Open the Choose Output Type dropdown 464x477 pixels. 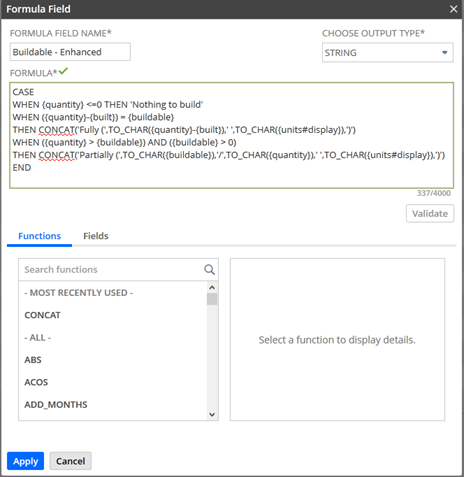pos(387,53)
